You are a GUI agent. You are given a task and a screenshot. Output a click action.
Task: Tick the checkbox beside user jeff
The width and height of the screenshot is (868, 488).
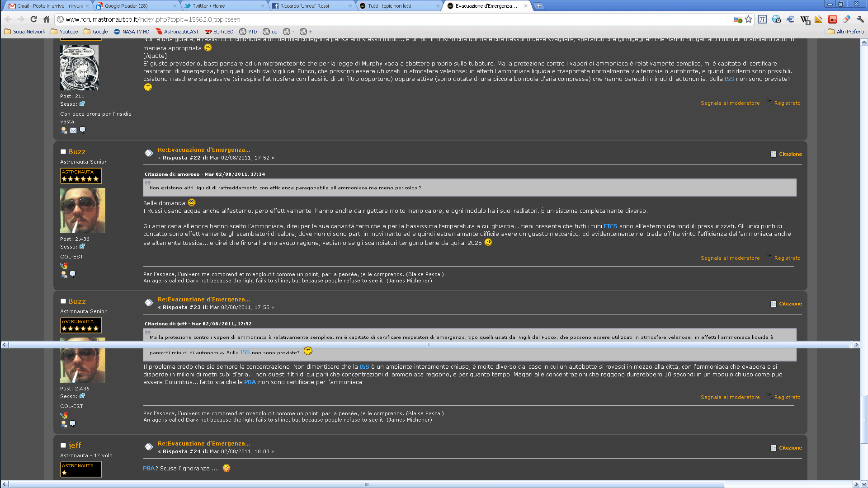[63, 446]
